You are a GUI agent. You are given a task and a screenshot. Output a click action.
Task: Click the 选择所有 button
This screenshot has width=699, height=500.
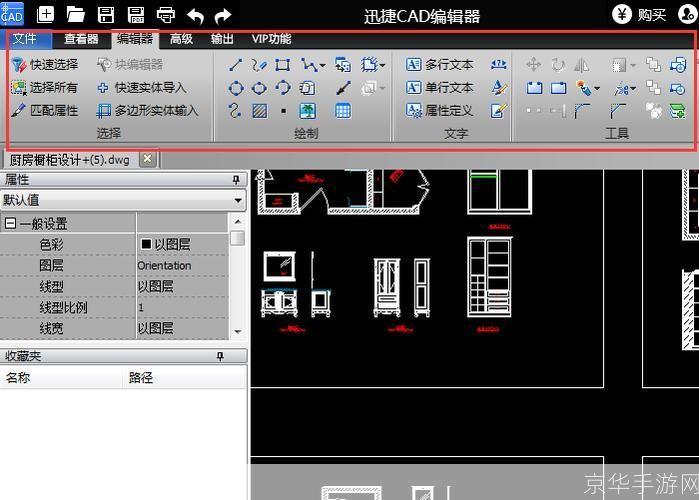pyautogui.click(x=44, y=88)
